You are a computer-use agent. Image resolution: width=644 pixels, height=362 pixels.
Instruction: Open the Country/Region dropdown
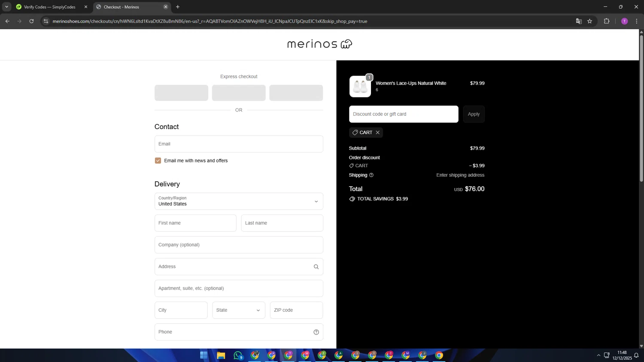click(x=239, y=201)
